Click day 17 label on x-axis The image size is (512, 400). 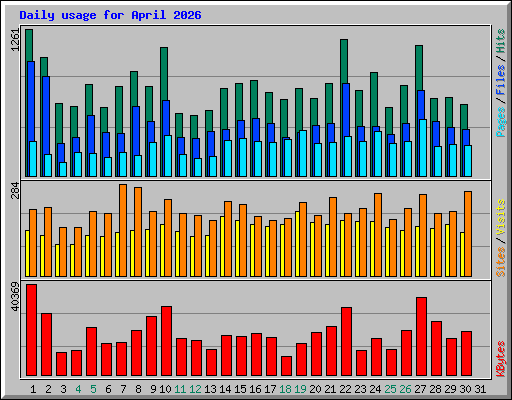click(x=270, y=389)
